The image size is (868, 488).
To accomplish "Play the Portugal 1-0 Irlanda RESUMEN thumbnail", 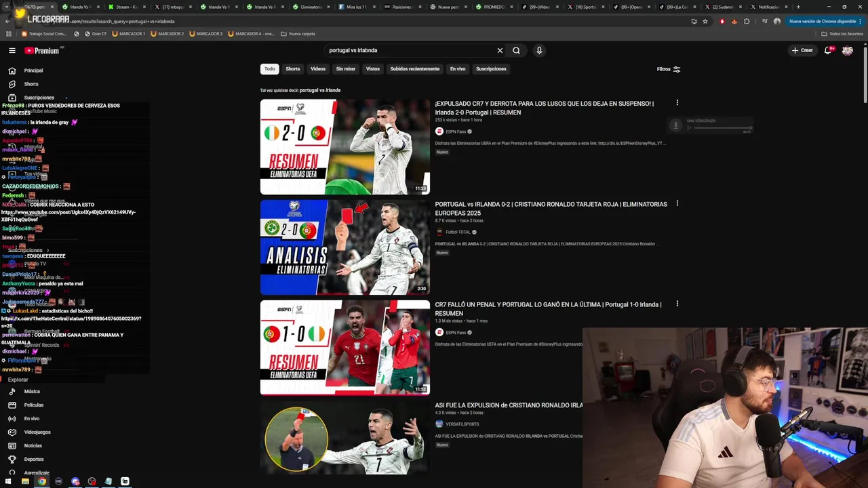I will pyautogui.click(x=345, y=347).
